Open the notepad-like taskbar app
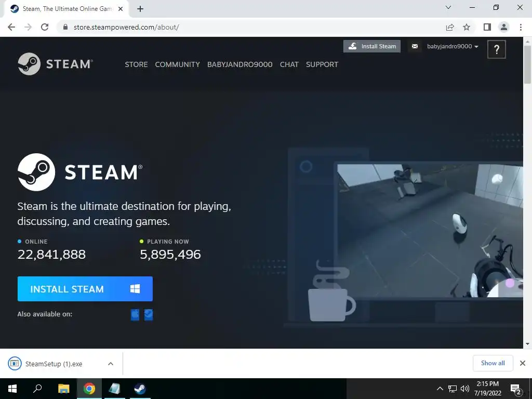532x399 pixels. (114, 389)
